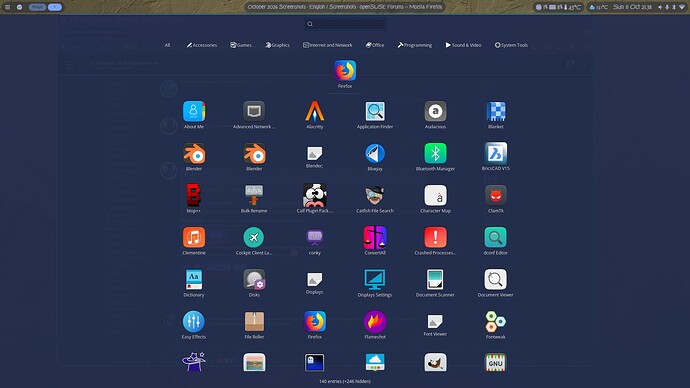Open the Alacritty terminal
Viewport: 690px width, 388px height.
pos(315,115)
